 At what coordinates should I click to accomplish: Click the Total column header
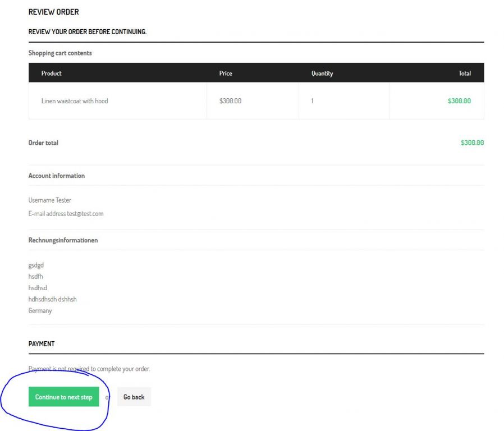pos(464,73)
